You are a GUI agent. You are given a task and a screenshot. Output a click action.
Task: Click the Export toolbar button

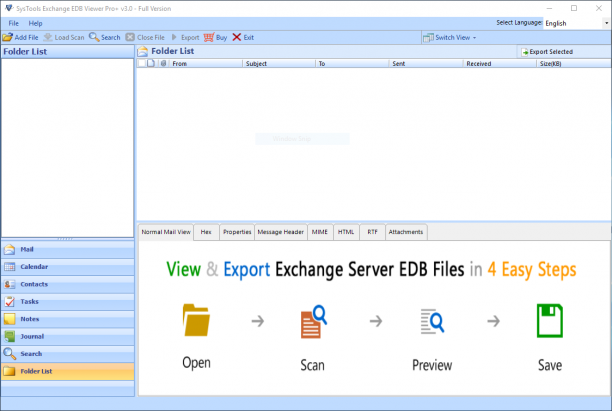click(x=185, y=37)
